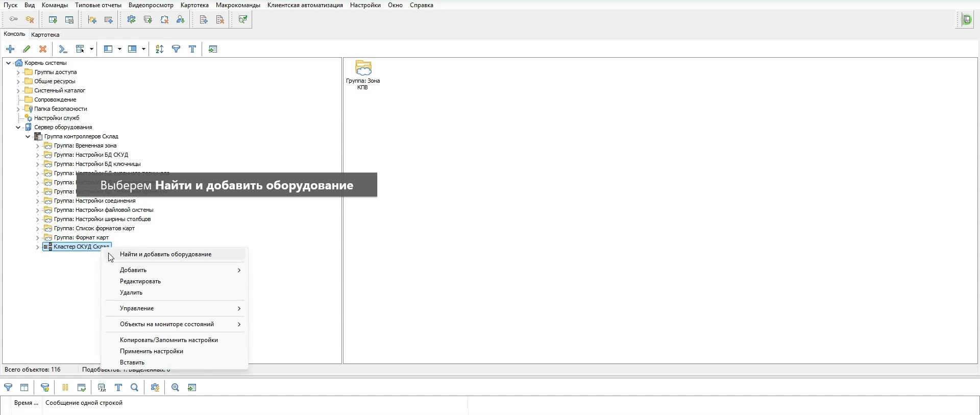
Task: Switch to the Картотека tab
Action: [x=45, y=35]
